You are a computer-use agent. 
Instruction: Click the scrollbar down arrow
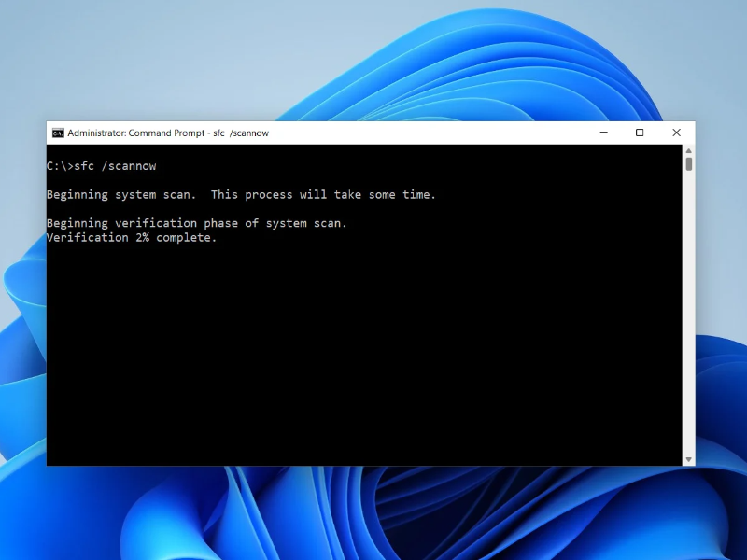(689, 459)
